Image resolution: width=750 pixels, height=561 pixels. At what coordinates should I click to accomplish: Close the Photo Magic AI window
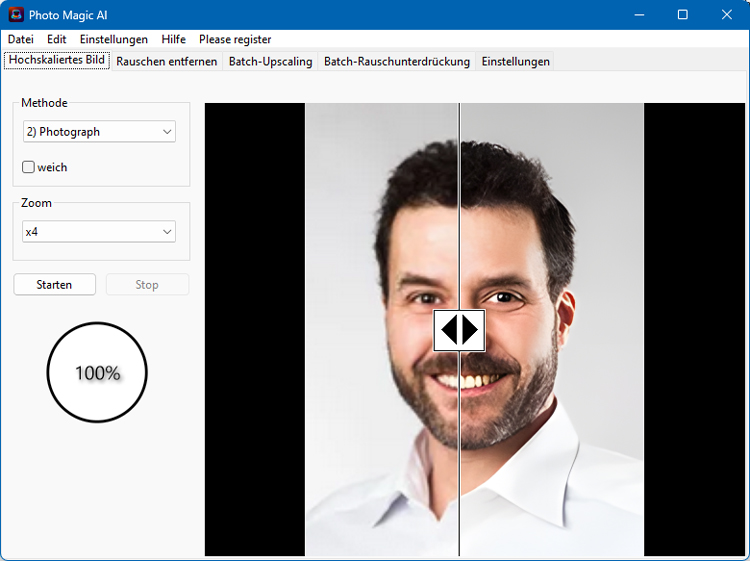coord(727,15)
